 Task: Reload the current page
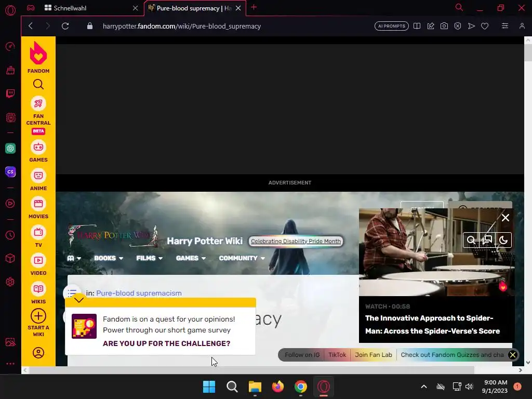(65, 26)
